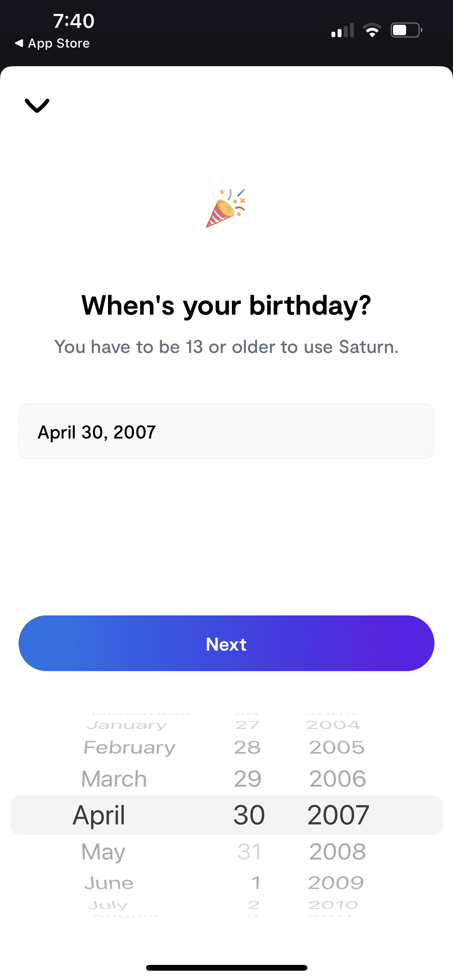Tap the birthday date input field

pyautogui.click(x=226, y=432)
